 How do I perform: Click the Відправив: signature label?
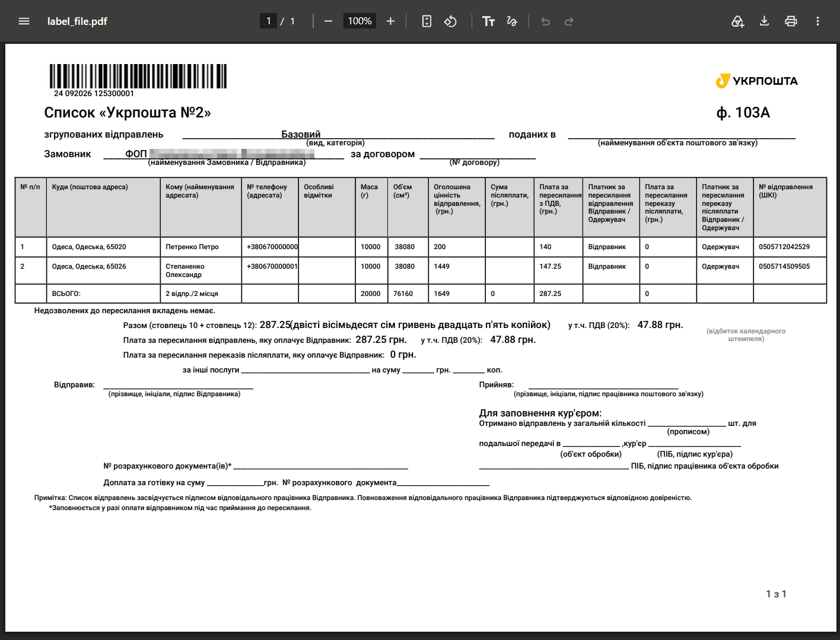(74, 385)
